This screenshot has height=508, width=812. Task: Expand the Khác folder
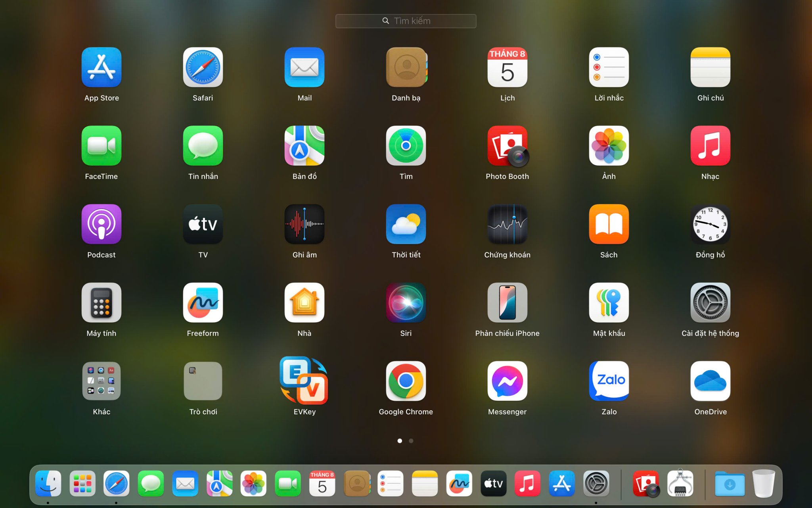(101, 381)
